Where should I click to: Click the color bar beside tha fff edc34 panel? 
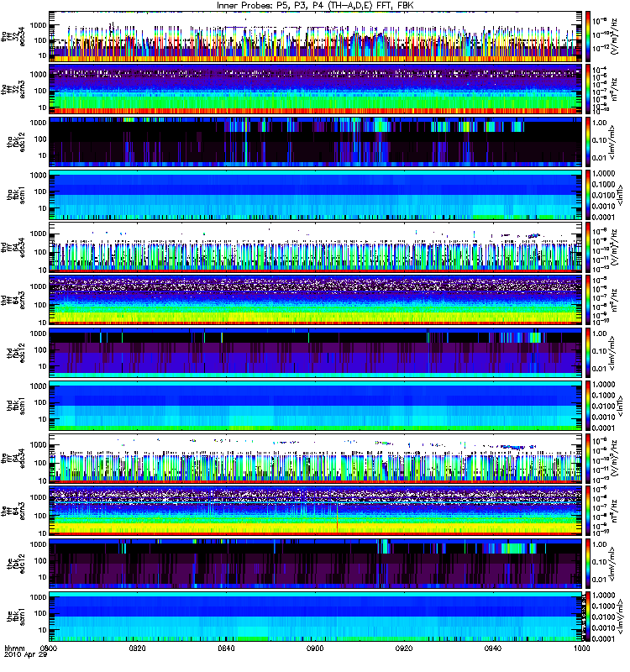(x=588, y=37)
